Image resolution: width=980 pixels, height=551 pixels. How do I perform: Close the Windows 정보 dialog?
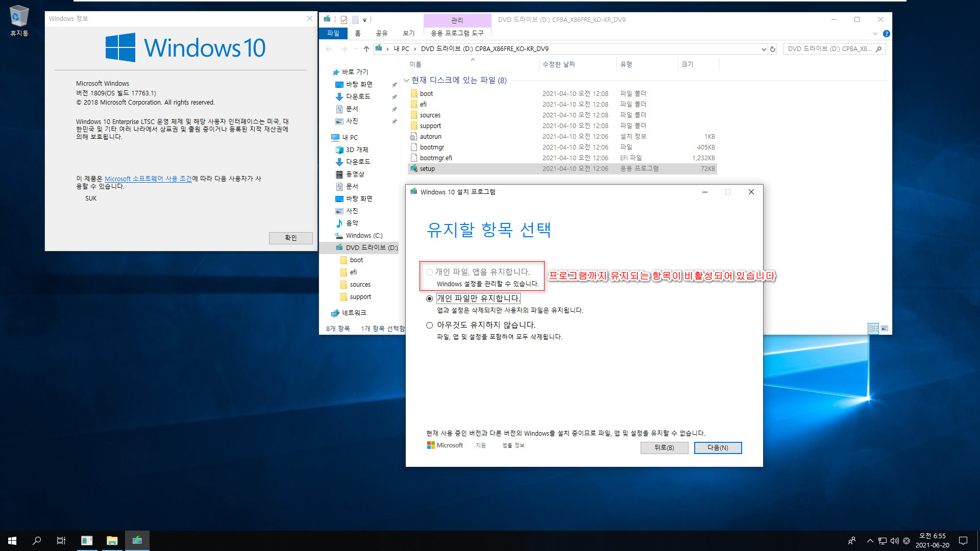(309, 18)
